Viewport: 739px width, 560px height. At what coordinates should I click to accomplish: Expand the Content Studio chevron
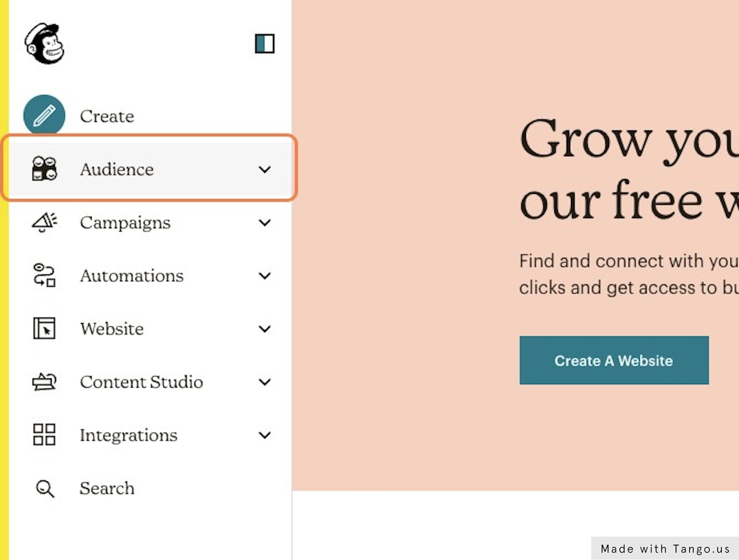265,382
